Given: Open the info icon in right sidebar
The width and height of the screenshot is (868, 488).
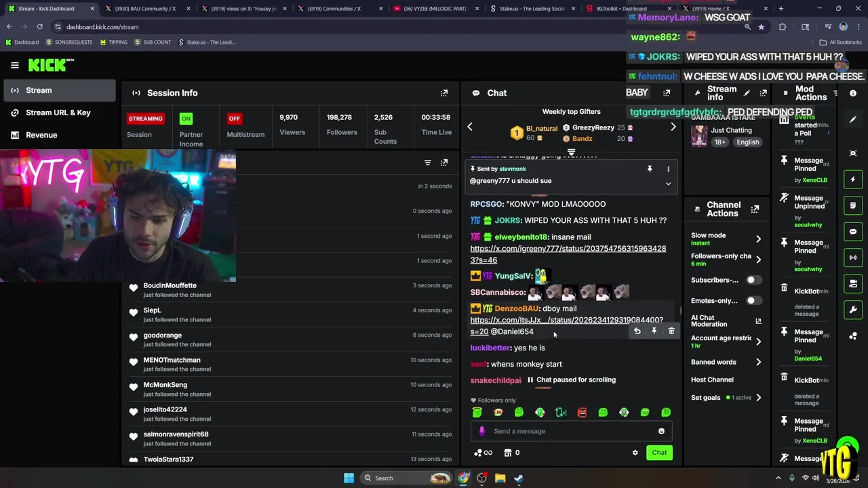Looking at the screenshot, I should [x=853, y=93].
